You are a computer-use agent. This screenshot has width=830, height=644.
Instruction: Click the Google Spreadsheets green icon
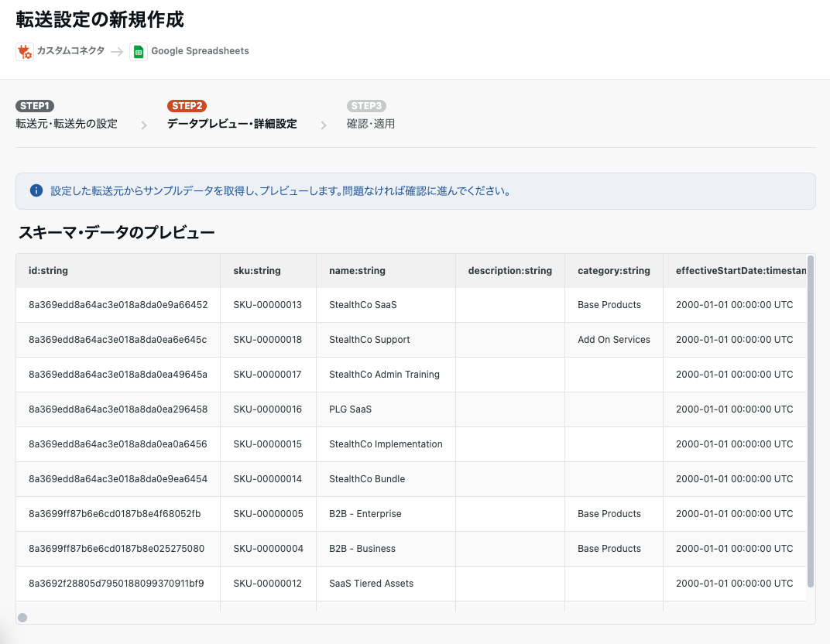[138, 52]
